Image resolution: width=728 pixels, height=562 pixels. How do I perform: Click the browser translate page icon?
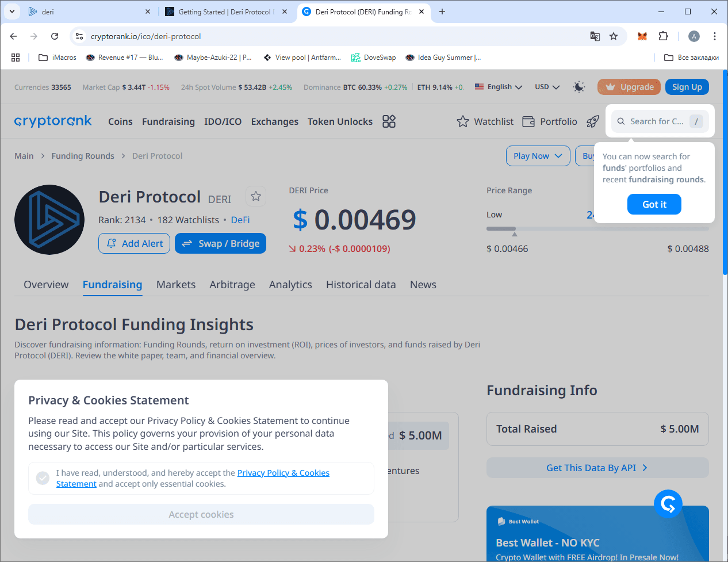595,36
